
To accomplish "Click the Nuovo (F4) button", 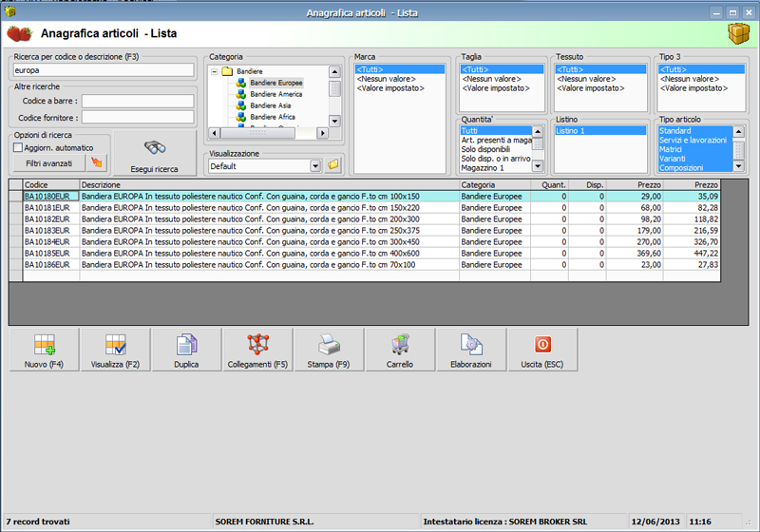I will point(44,350).
